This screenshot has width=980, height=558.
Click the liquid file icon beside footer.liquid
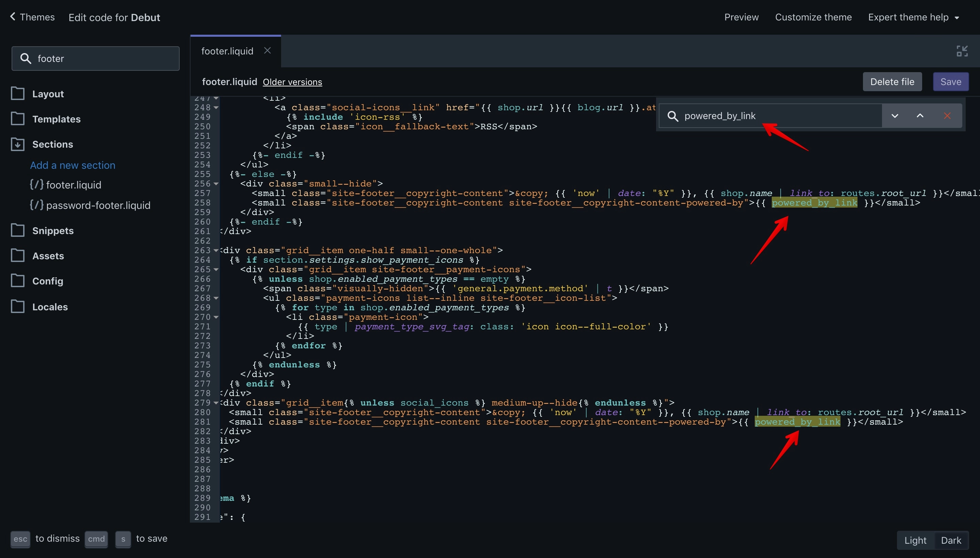coord(37,184)
